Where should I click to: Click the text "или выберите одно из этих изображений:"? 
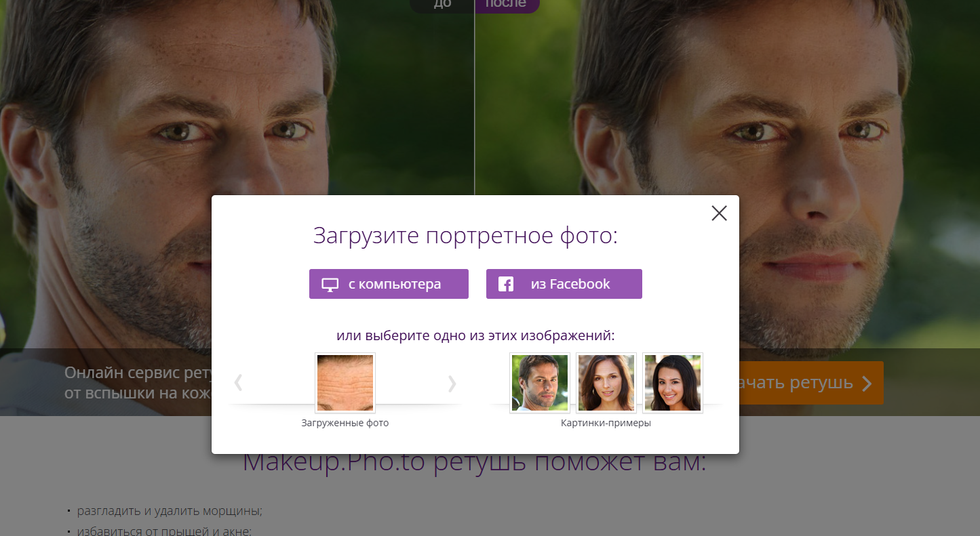click(x=475, y=335)
